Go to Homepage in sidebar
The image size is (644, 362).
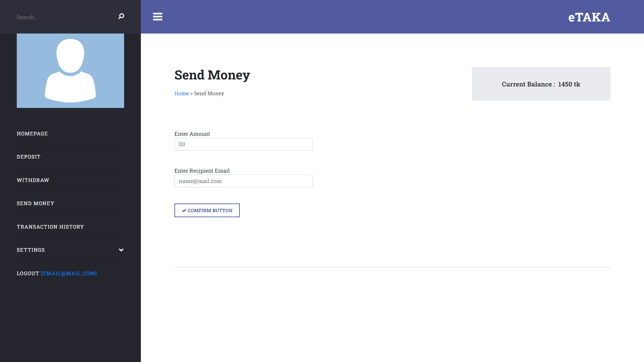click(32, 134)
